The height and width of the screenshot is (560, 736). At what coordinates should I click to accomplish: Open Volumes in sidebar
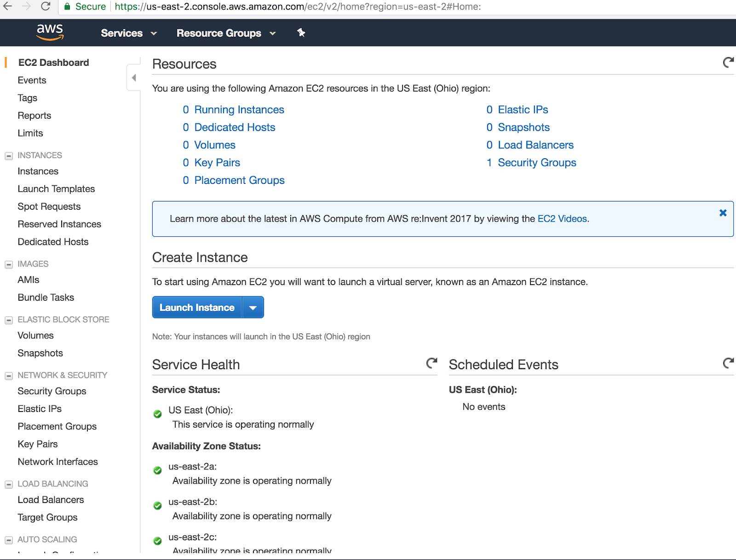click(36, 335)
